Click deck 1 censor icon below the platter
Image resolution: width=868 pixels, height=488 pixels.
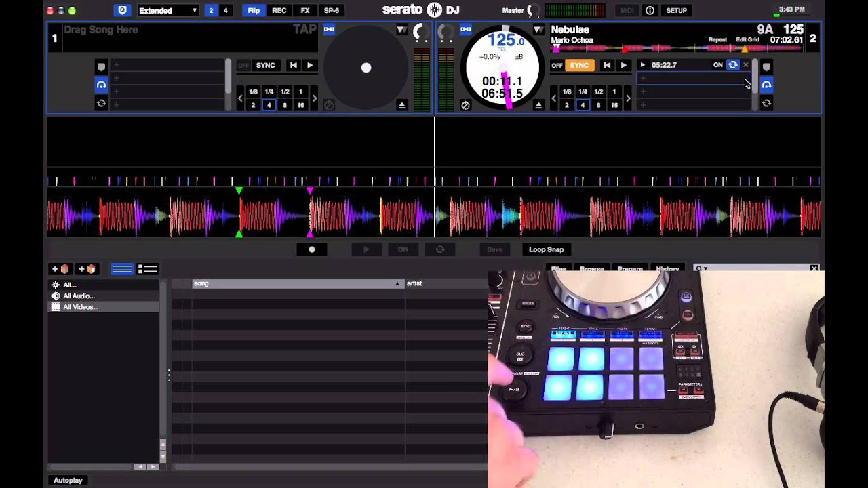(329, 105)
